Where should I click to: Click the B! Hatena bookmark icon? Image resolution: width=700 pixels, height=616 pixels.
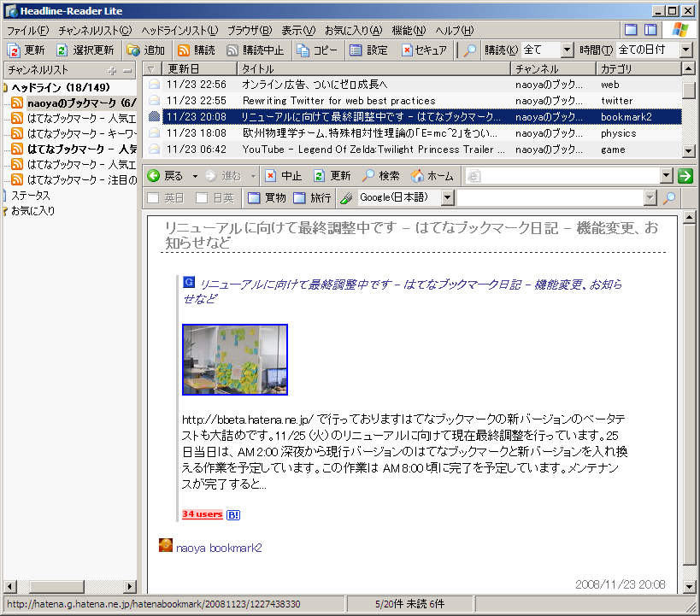point(233,514)
